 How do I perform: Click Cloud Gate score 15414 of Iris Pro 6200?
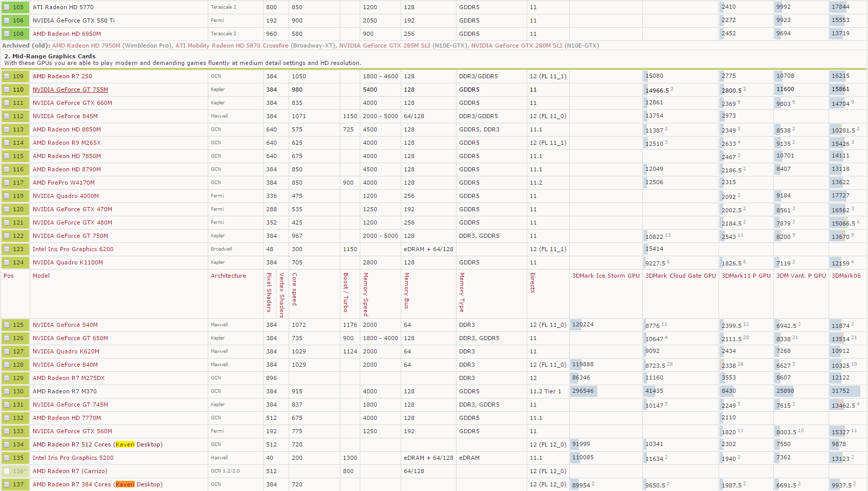click(x=654, y=249)
